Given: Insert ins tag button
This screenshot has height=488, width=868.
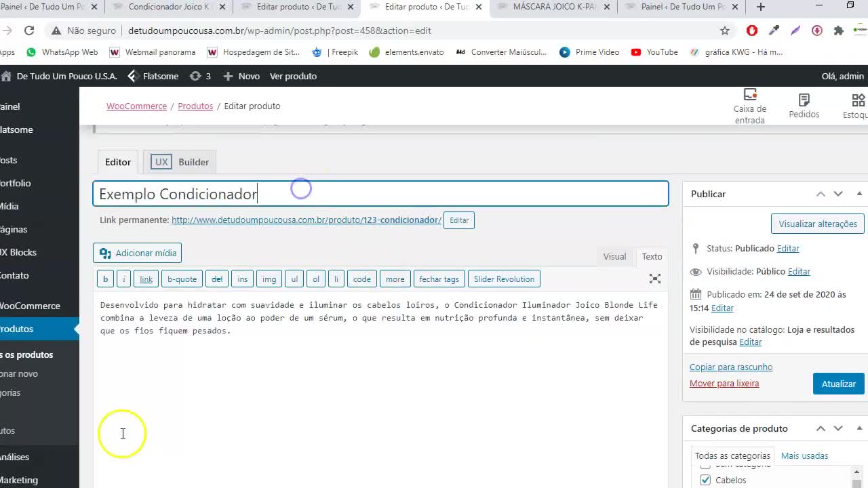Looking at the screenshot, I should [x=243, y=279].
